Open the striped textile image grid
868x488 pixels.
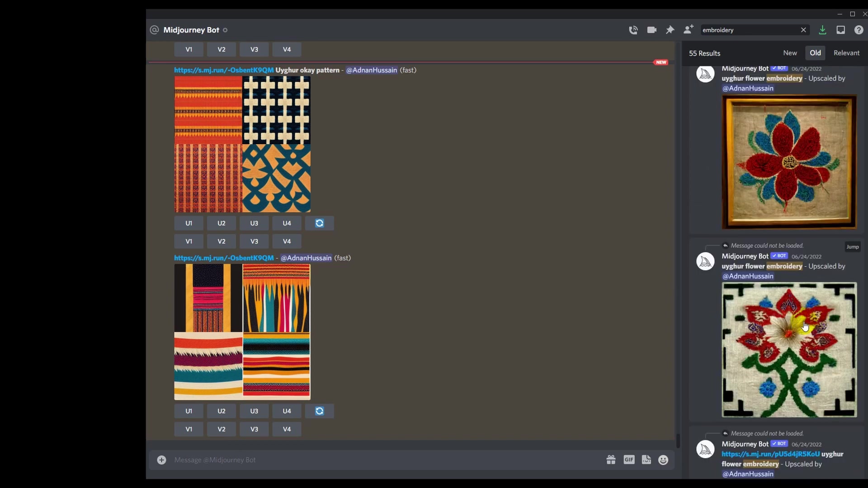pyautogui.click(x=242, y=332)
